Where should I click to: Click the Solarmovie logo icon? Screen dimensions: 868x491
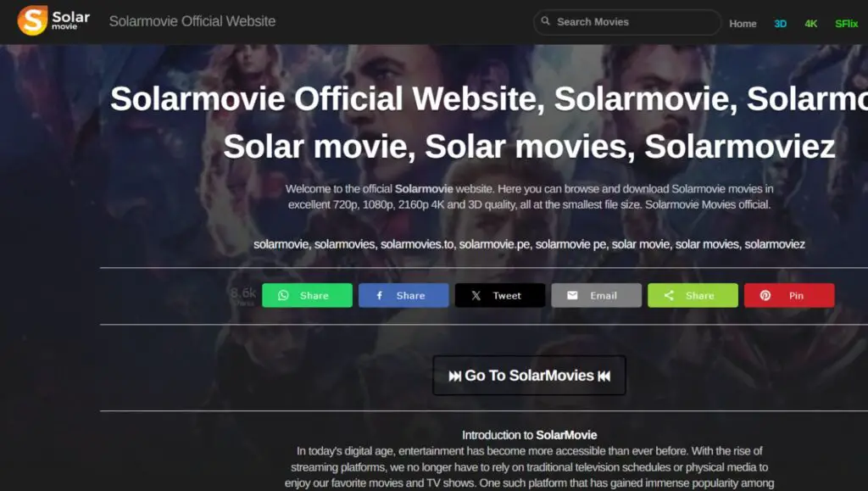(35, 20)
